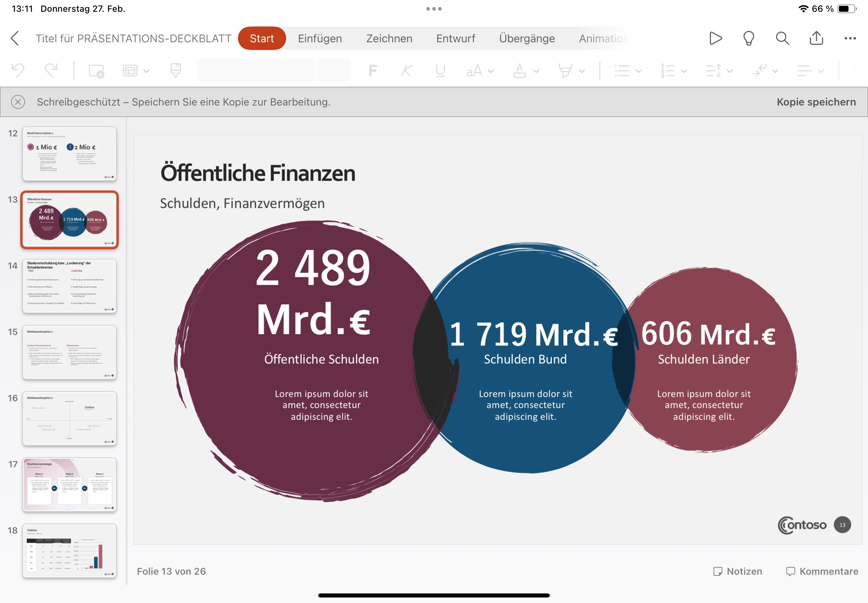Viewport: 868px width, 603px height.
Task: Open the three-dot more options menu
Action: click(x=850, y=38)
